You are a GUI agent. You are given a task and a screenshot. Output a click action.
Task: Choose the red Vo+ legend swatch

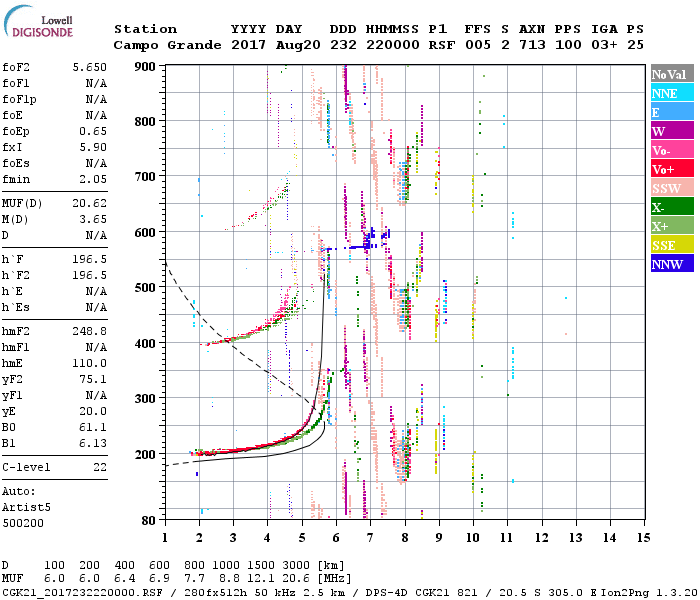click(x=671, y=170)
